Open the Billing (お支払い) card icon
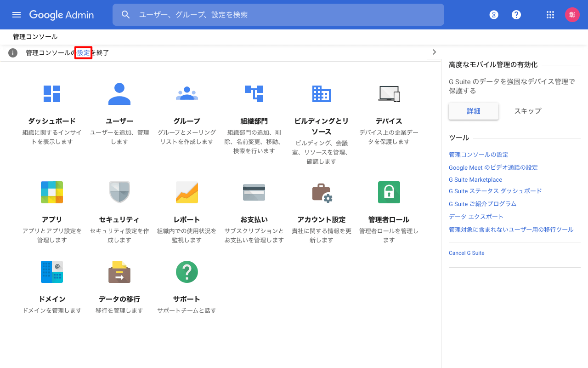 (x=254, y=192)
